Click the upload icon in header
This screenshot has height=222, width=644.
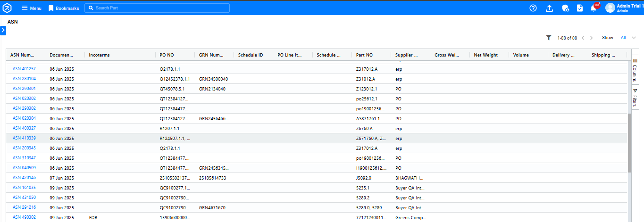[x=549, y=8]
